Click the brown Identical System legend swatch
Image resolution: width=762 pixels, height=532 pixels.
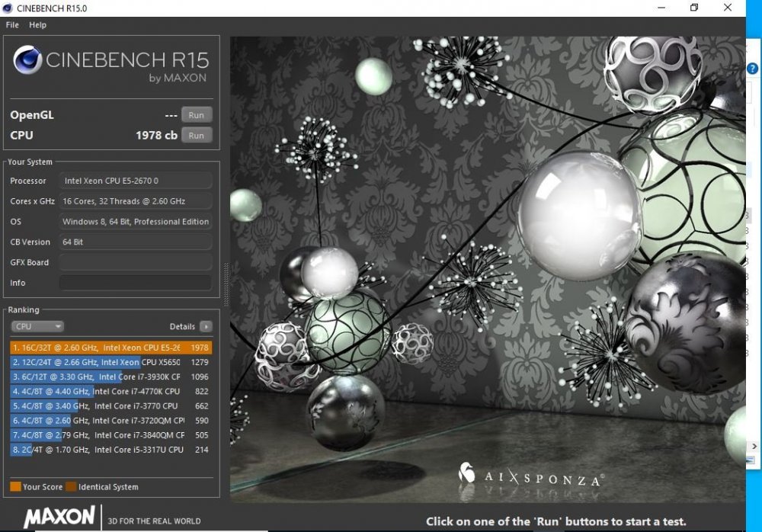71,487
